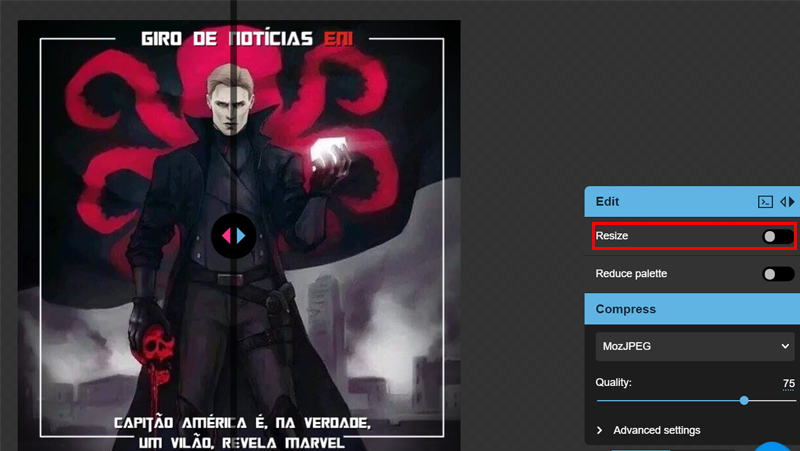Click the Quality value field showing 75
The image size is (800, 451).
788,383
